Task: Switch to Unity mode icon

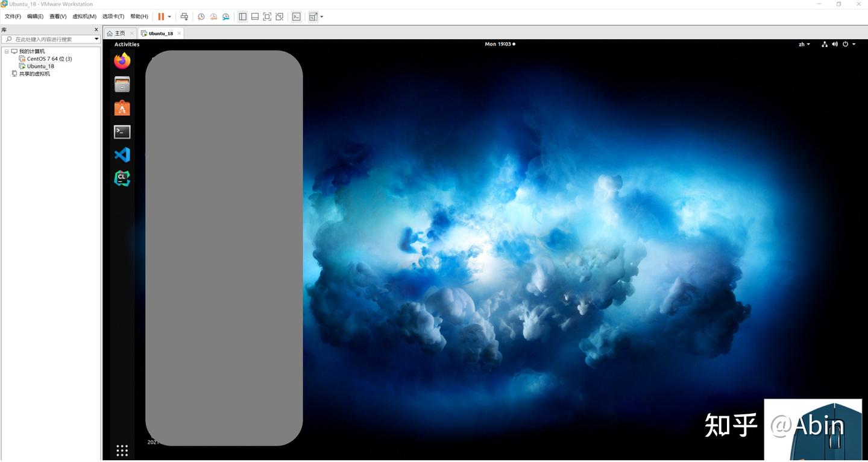Action: click(x=279, y=17)
